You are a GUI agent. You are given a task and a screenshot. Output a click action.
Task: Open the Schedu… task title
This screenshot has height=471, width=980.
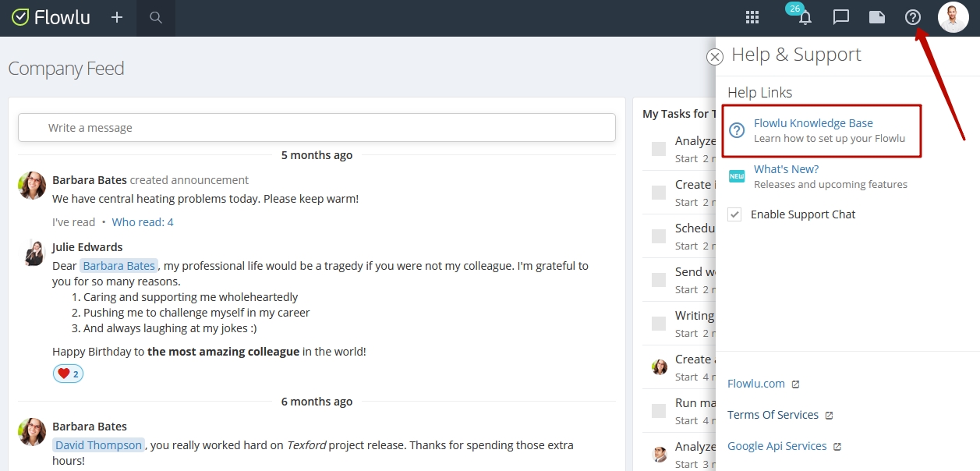pos(695,228)
